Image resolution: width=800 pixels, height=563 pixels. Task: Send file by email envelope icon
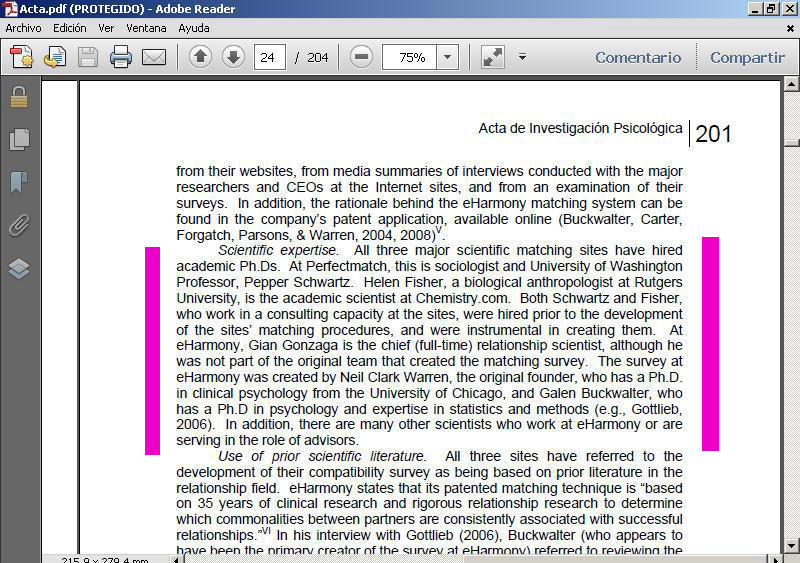[154, 57]
